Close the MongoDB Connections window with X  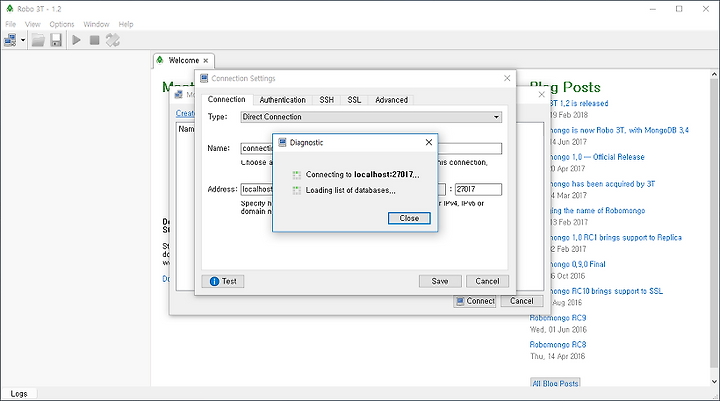(541, 94)
